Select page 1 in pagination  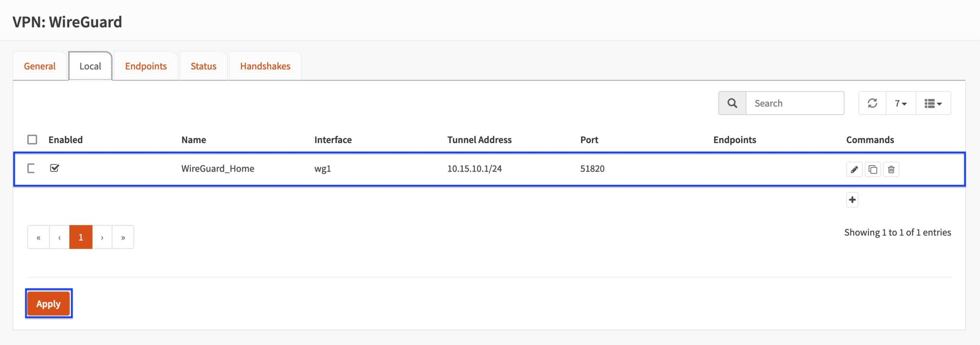pyautogui.click(x=81, y=237)
